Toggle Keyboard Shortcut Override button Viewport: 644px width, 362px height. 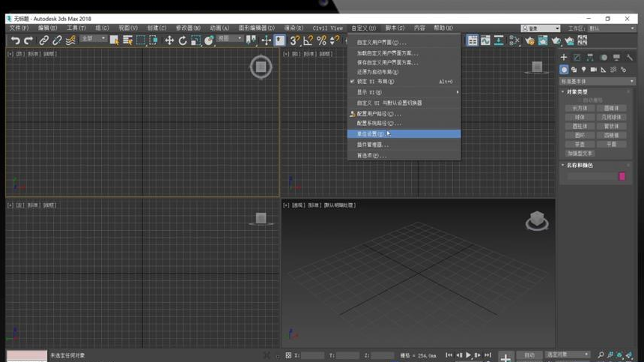tap(280, 40)
